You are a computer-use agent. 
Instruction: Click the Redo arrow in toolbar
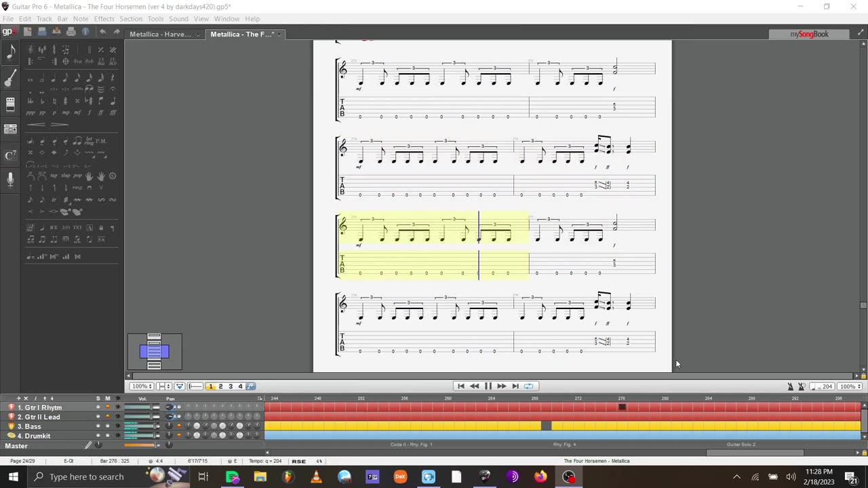point(116,32)
